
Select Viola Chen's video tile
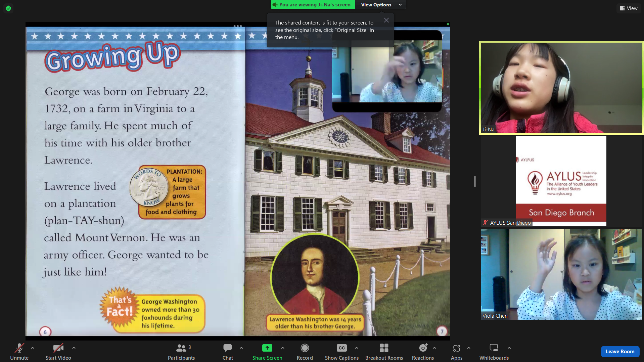pos(561,274)
